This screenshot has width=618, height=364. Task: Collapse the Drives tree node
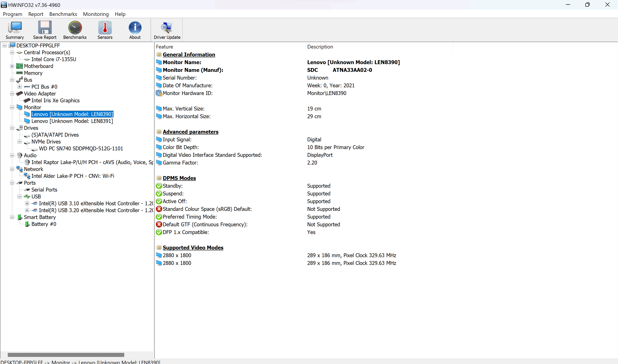click(x=12, y=128)
